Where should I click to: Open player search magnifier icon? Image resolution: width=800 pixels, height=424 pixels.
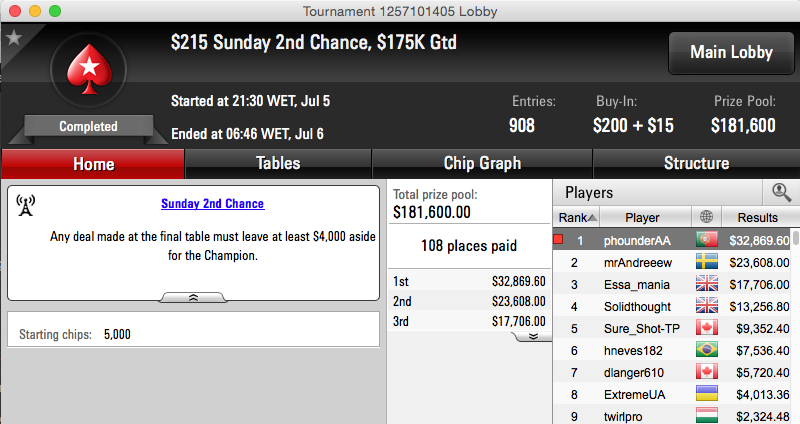pos(781,192)
